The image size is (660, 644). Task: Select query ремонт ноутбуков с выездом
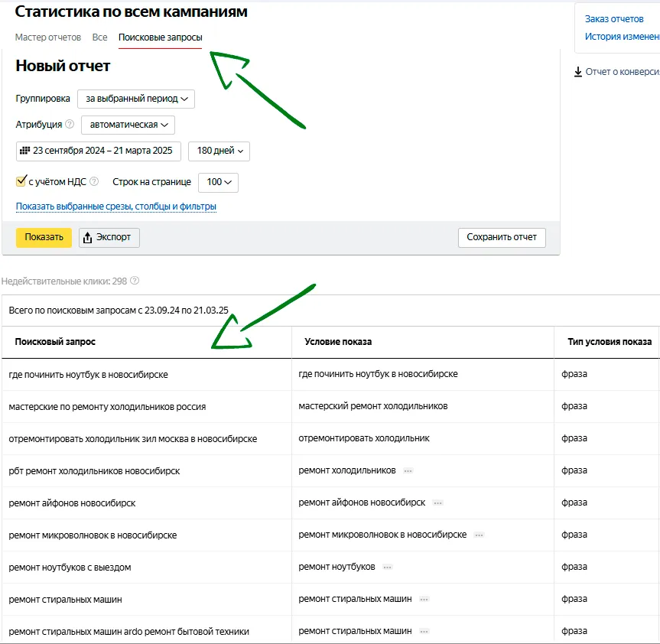(x=70, y=568)
